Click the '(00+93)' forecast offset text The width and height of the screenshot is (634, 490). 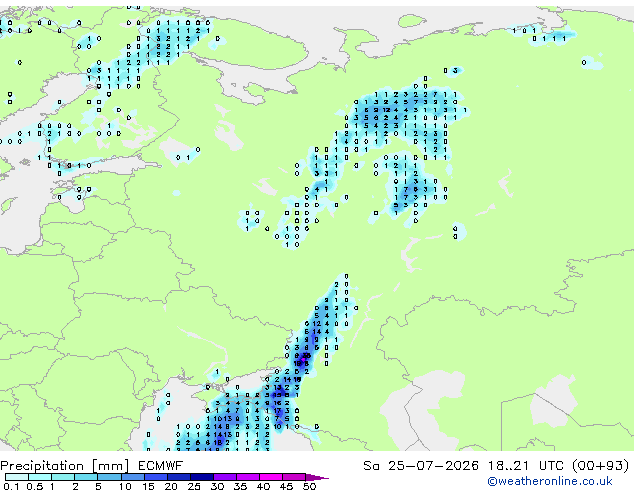pyautogui.click(x=601, y=465)
